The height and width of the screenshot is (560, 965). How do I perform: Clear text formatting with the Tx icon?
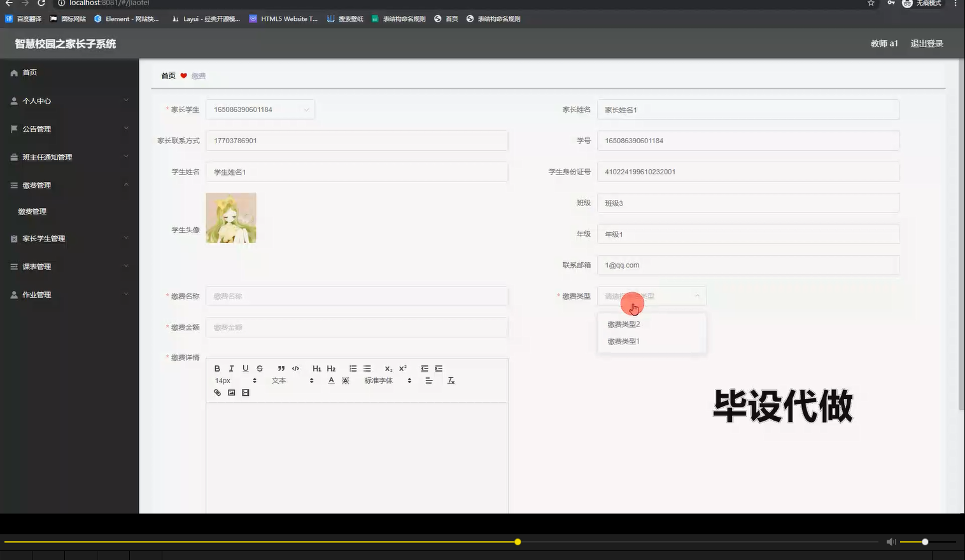click(x=451, y=380)
